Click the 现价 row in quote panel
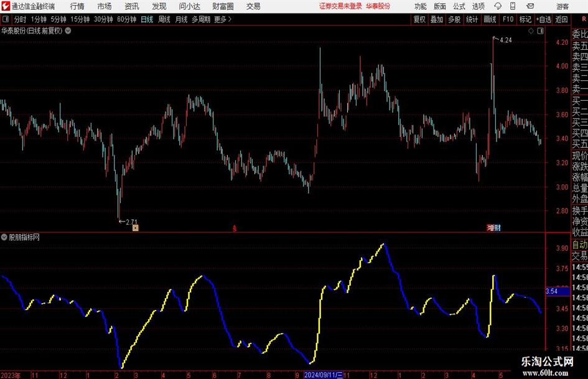588x379 pixels. coord(580,156)
